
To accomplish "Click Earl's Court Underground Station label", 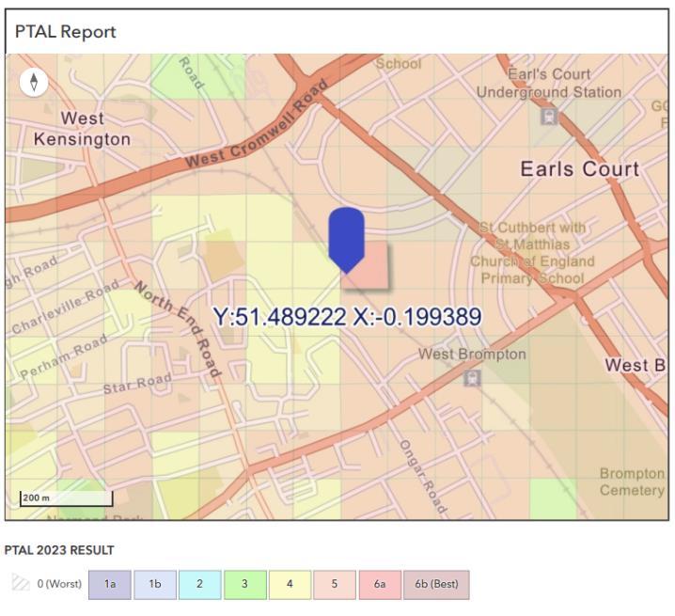I will (549, 83).
